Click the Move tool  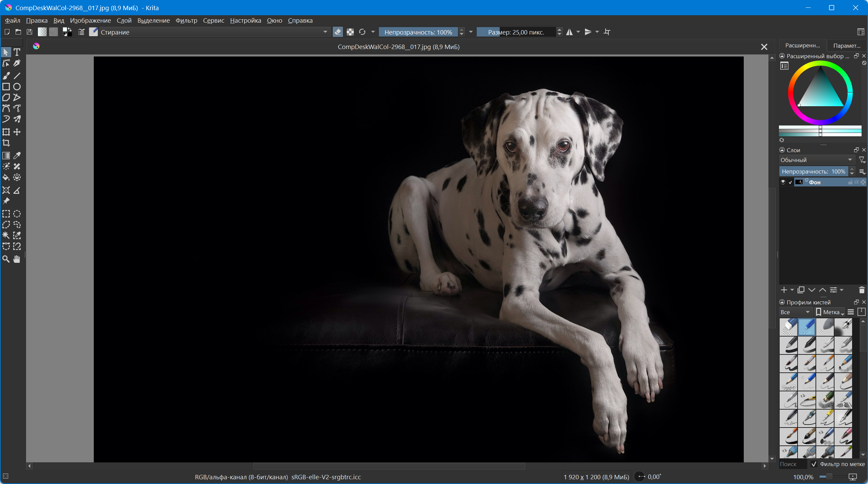click(x=17, y=132)
